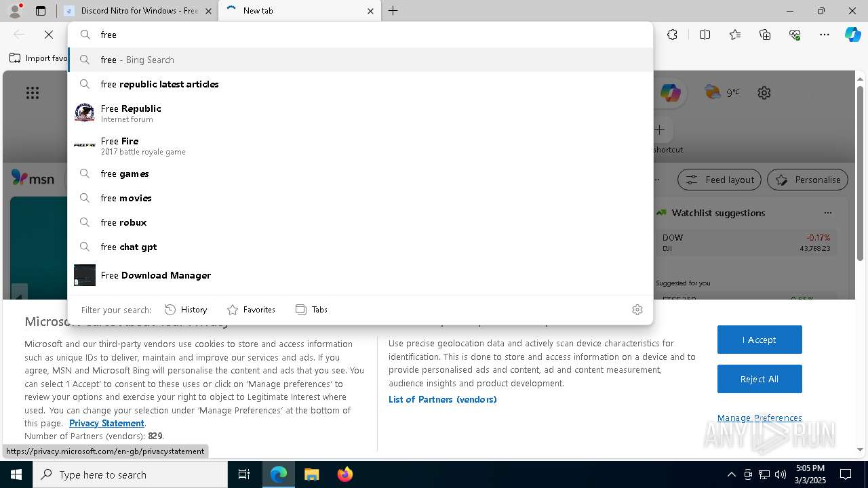
Task: Open the Edge profile icon
Action: click(x=15, y=11)
